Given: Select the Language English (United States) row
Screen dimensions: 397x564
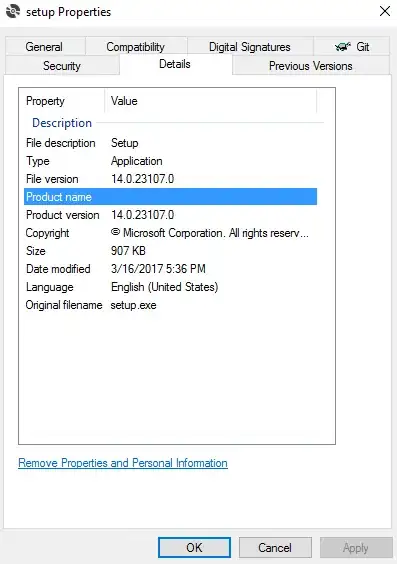Looking at the screenshot, I should click(170, 287).
